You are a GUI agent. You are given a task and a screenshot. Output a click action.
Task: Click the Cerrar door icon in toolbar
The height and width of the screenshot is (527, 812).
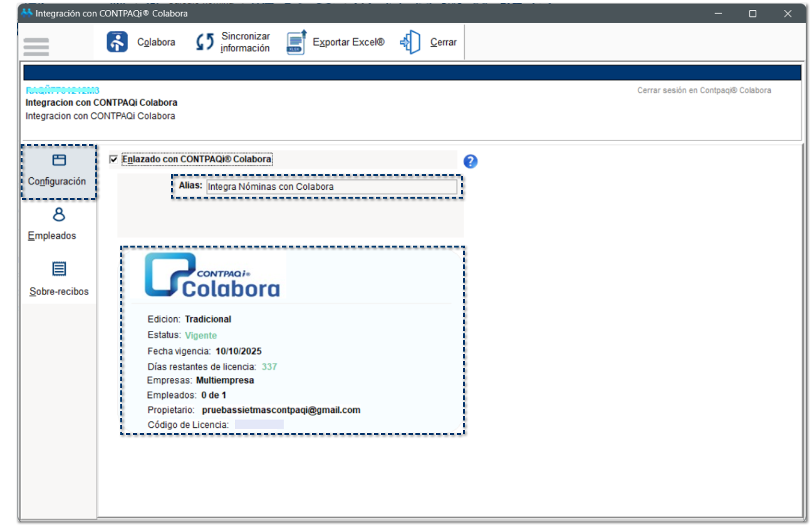tap(410, 42)
